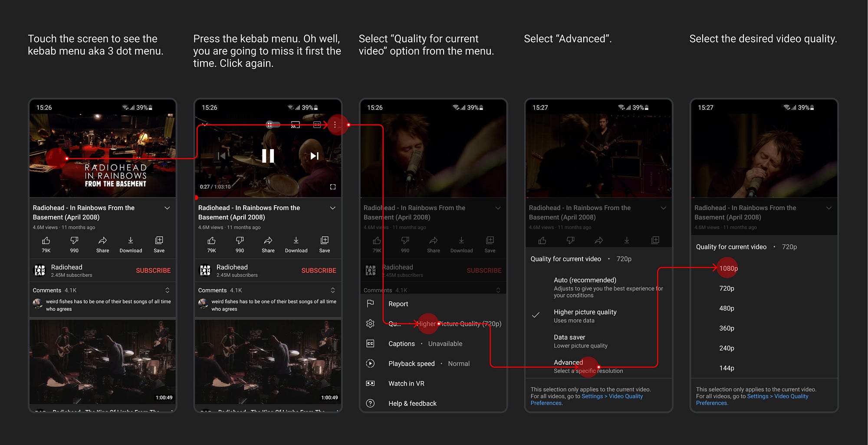868x445 pixels.
Task: Tap the 15:27 clock in the fourth phone's status bar
Action: [x=540, y=108]
